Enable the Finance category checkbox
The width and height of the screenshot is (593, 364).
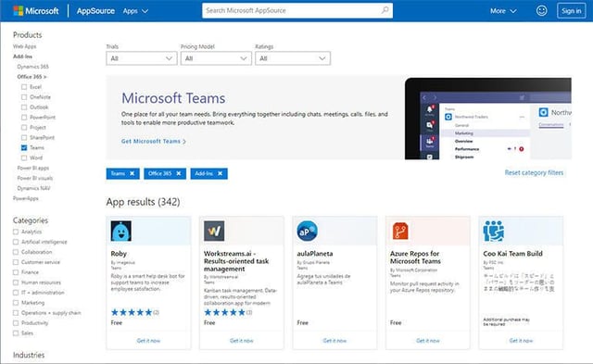point(16,272)
